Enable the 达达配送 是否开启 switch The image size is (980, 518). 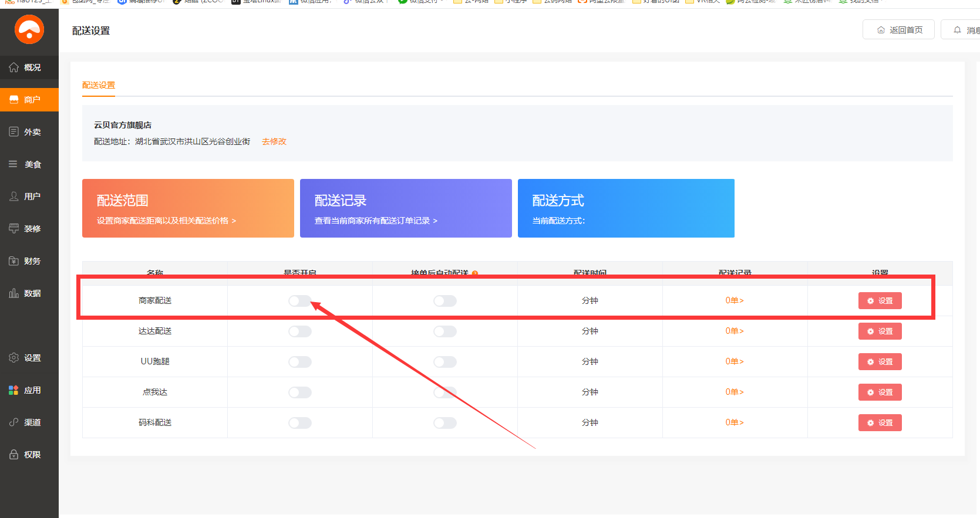(x=300, y=331)
